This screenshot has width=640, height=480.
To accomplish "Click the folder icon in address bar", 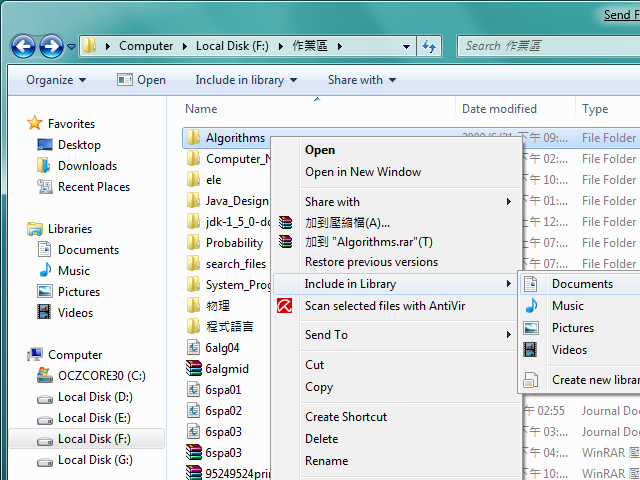I will click(x=89, y=46).
